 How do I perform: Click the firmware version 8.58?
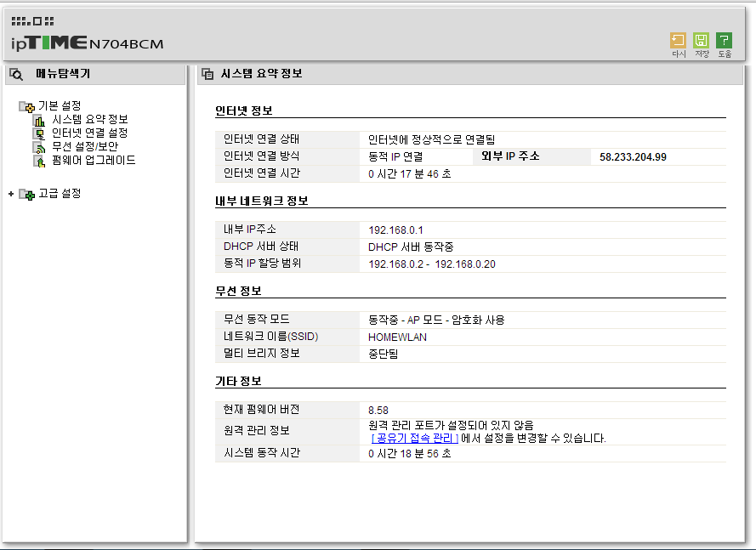(378, 411)
